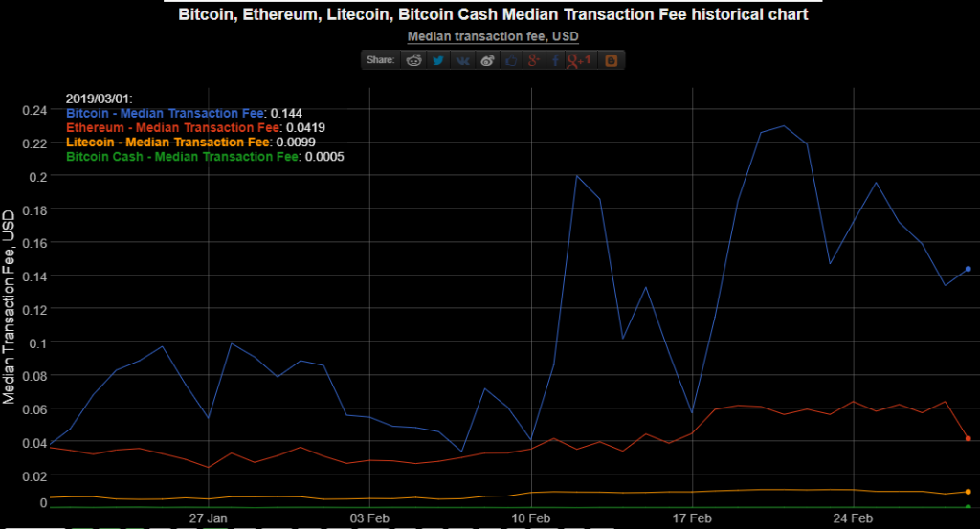Viewport: 980px width, 529px height.
Task: Click the 0.06 y-axis value
Action: pos(35,409)
